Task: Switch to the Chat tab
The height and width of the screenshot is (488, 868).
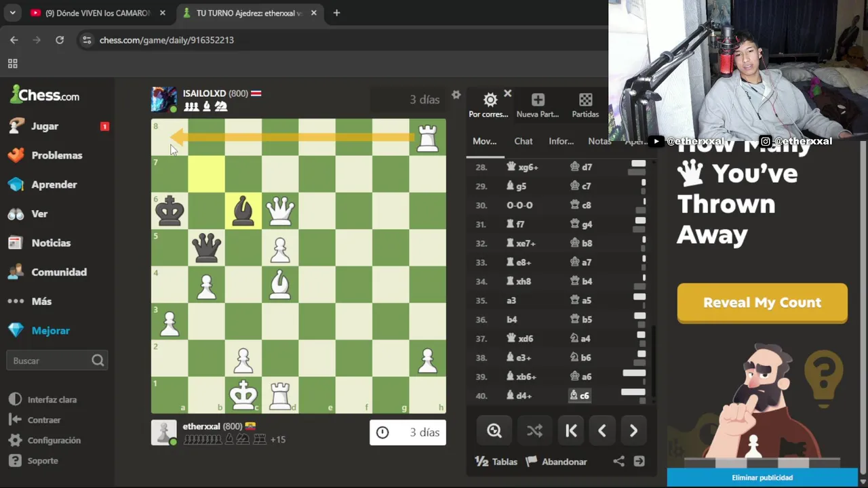Action: click(x=523, y=141)
